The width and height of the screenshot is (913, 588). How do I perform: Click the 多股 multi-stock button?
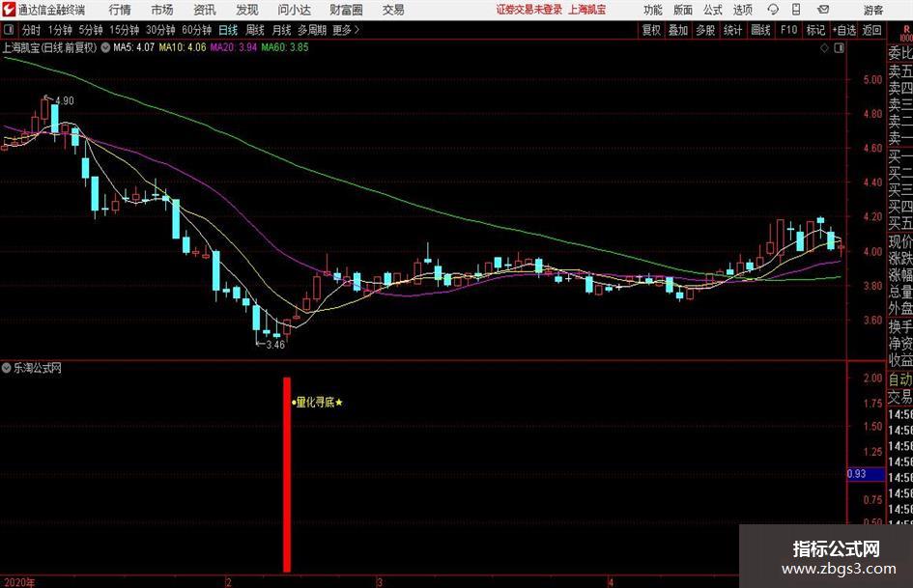(x=705, y=30)
